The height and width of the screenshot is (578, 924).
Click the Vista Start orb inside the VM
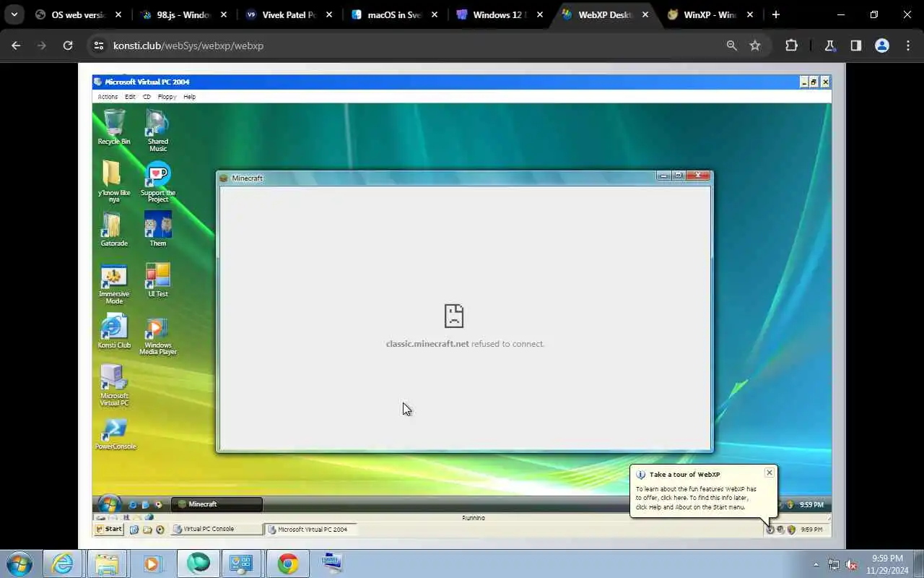point(109,504)
